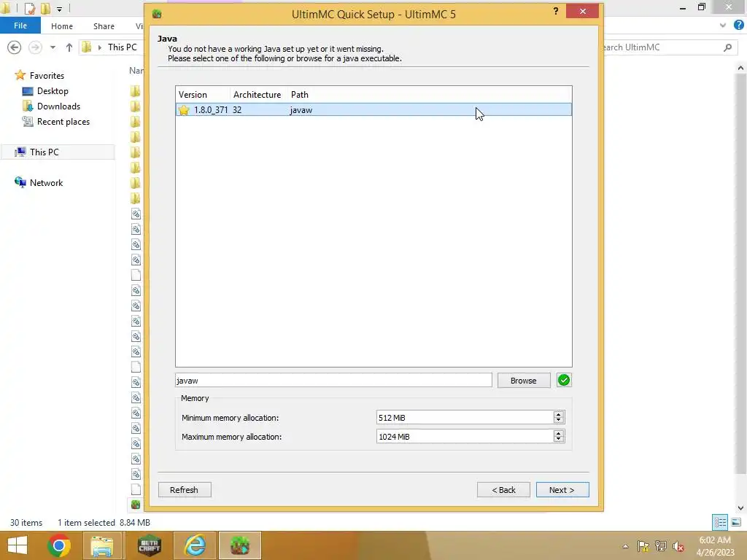
Task: Click the star icon on the 1.8.0_371 row
Action: coord(184,110)
